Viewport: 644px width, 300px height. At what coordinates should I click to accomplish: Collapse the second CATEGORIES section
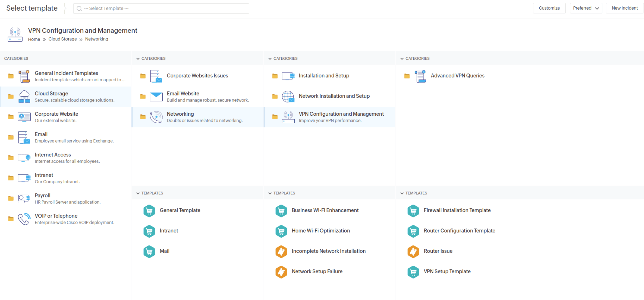[x=138, y=58]
